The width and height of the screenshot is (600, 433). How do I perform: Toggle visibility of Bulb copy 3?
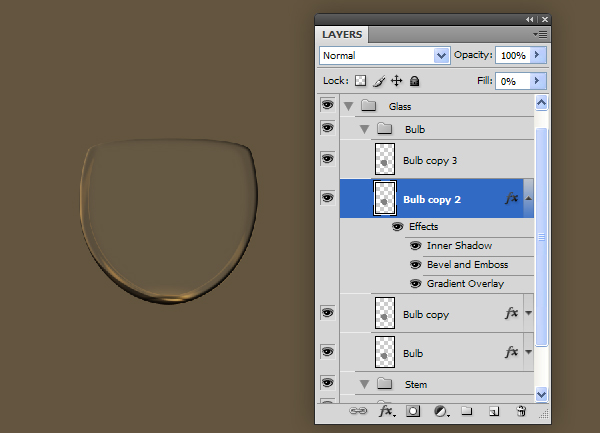point(328,158)
